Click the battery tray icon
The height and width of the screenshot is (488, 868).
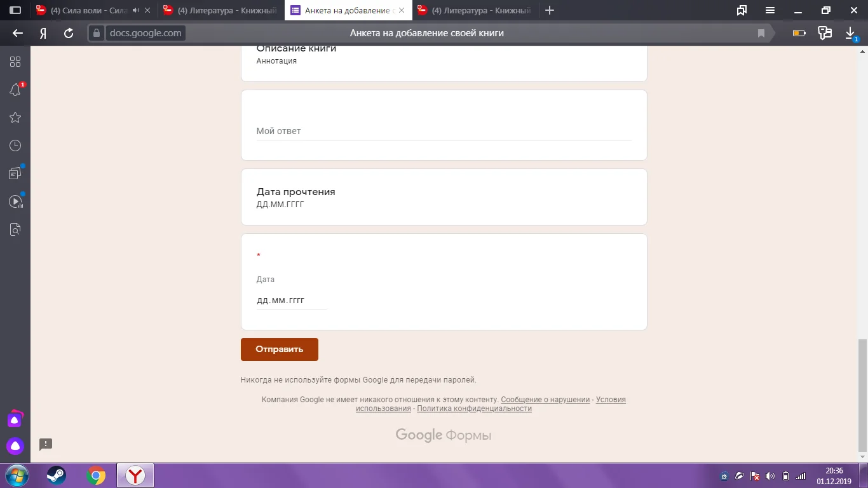click(785, 476)
